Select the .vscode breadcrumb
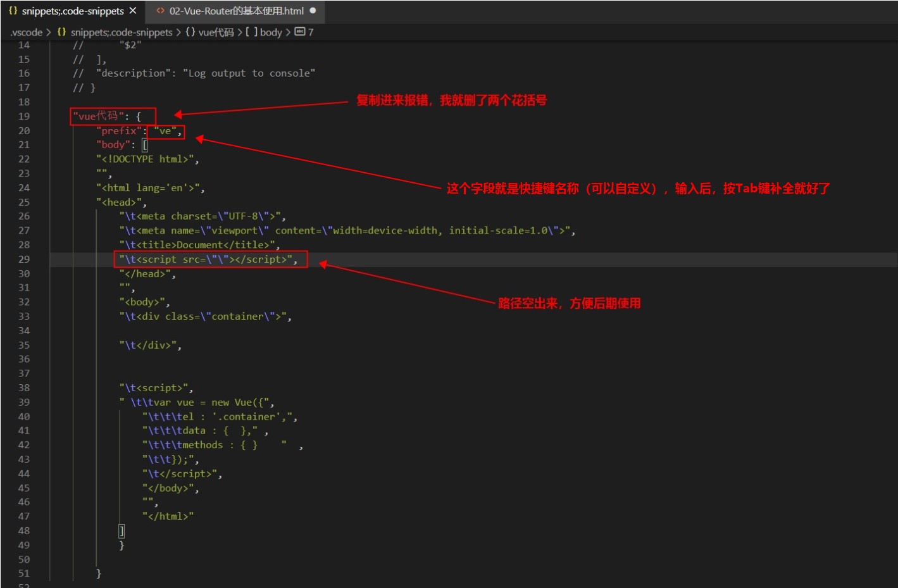The width and height of the screenshot is (898, 588). tap(26, 32)
